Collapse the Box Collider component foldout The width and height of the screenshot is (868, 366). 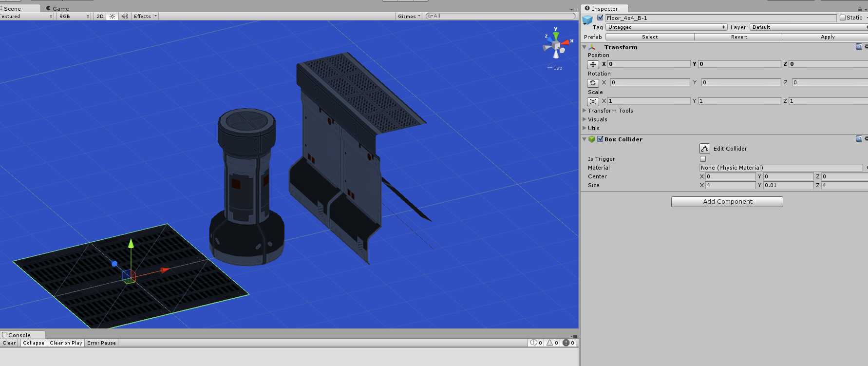point(585,139)
